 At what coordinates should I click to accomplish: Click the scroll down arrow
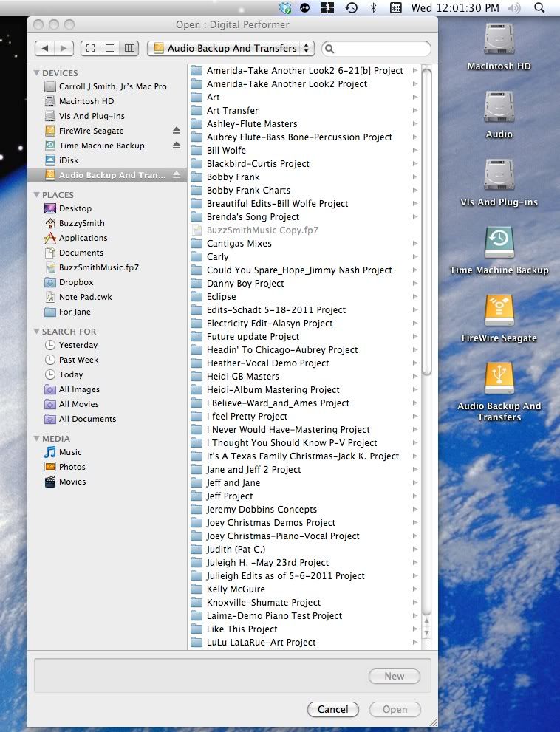click(426, 633)
